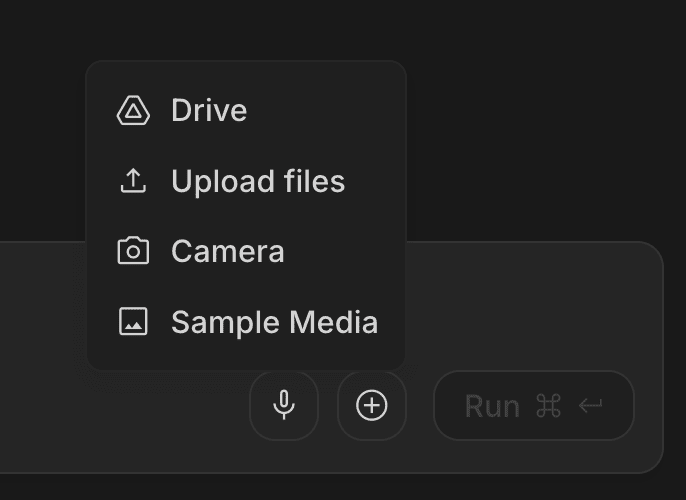Click the upload arrow icon

133,181
